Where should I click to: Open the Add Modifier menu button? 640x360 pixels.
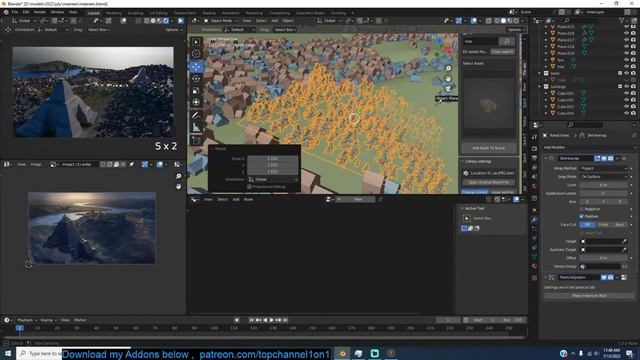[588, 147]
